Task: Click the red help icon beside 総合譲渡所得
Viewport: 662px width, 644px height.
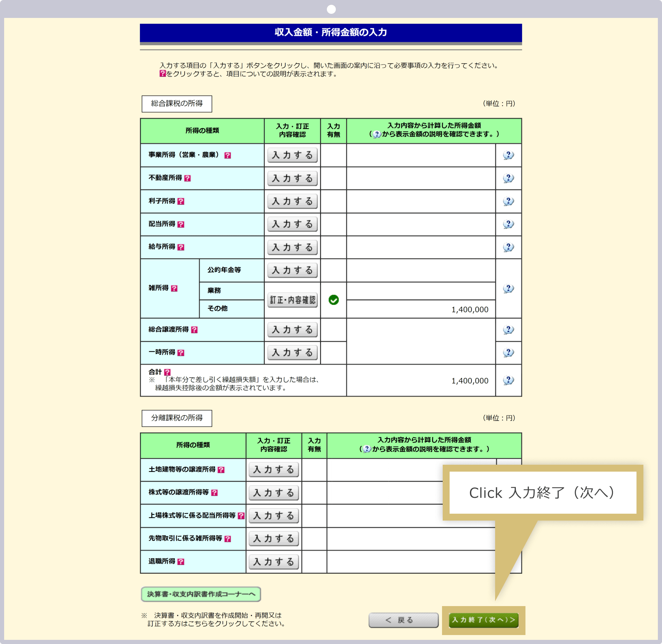Action: coord(194,330)
